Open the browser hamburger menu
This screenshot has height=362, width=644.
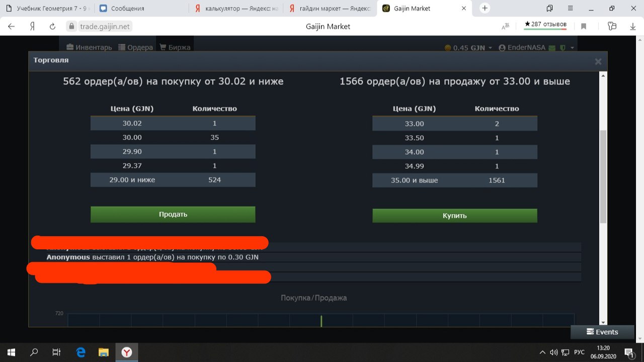coord(571,8)
